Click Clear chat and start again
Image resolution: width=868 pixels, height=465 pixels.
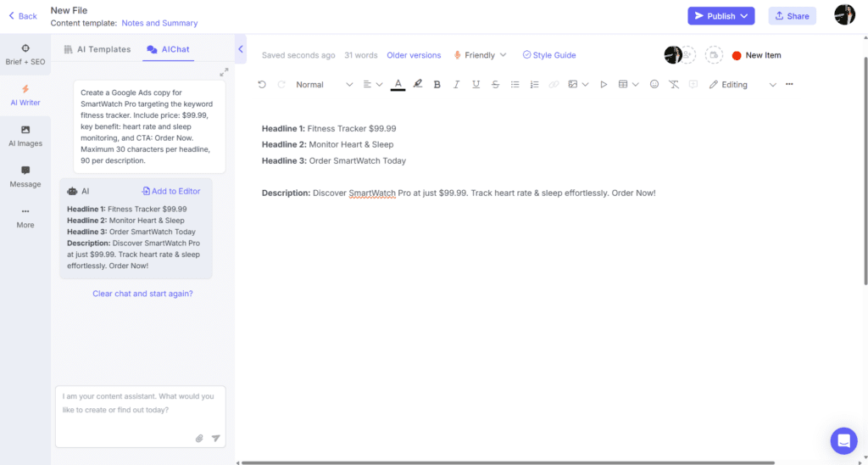click(142, 294)
